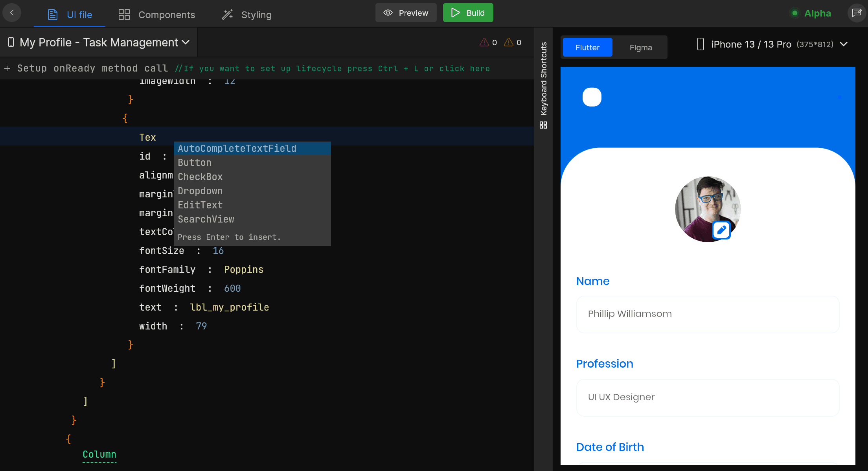
Task: Open the iPhone 13 device dropdown
Action: coord(772,44)
